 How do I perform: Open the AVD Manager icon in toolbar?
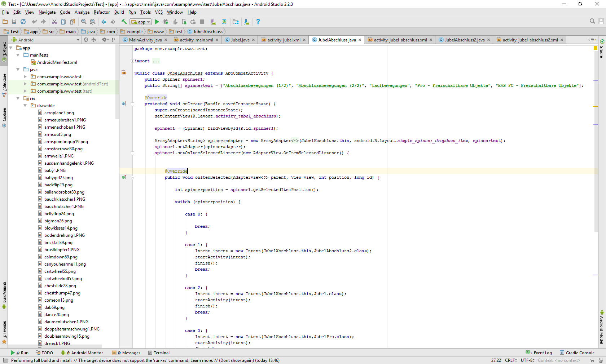213,22
